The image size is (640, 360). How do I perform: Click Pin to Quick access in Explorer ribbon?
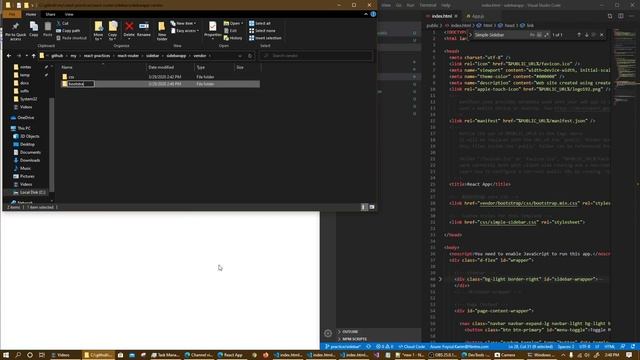pyautogui.click(x=15, y=31)
